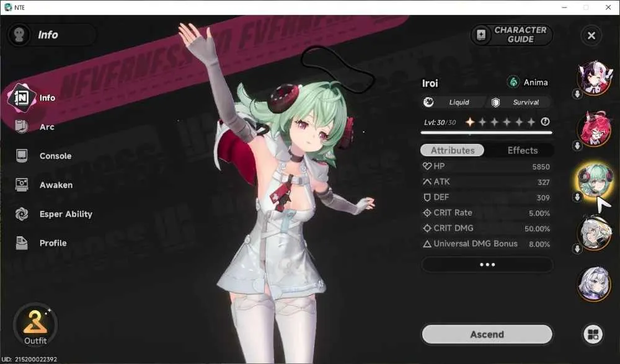620x364 pixels.
Task: Click the down-arrow badge beside the black-and-white-haired portrait
Action: (577, 94)
